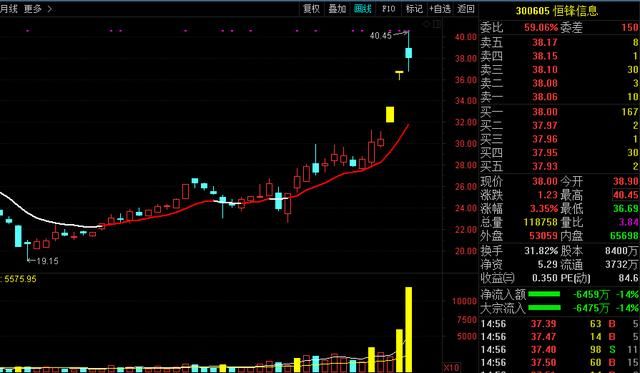Click the 40.45 high price label on chart
This screenshot has width=640, height=373.
380,36
